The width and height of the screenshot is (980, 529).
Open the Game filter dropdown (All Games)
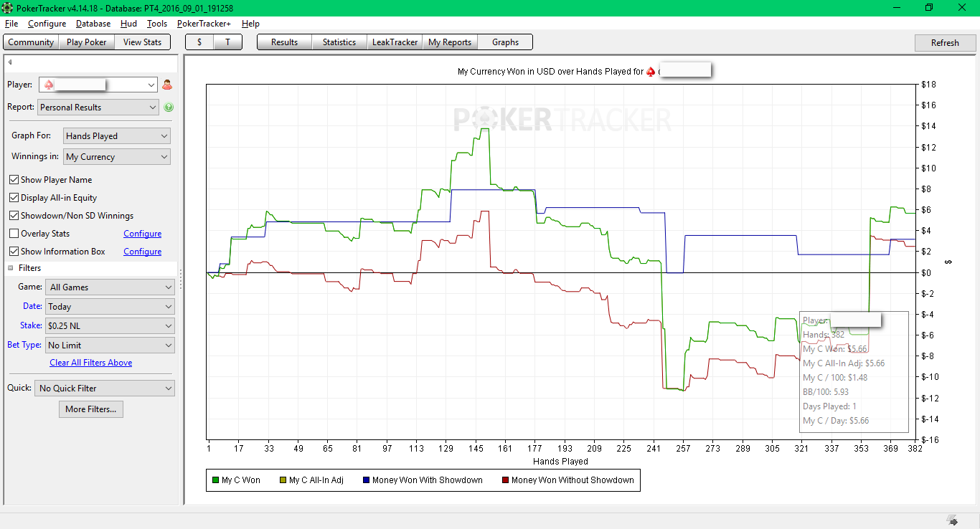pos(110,287)
